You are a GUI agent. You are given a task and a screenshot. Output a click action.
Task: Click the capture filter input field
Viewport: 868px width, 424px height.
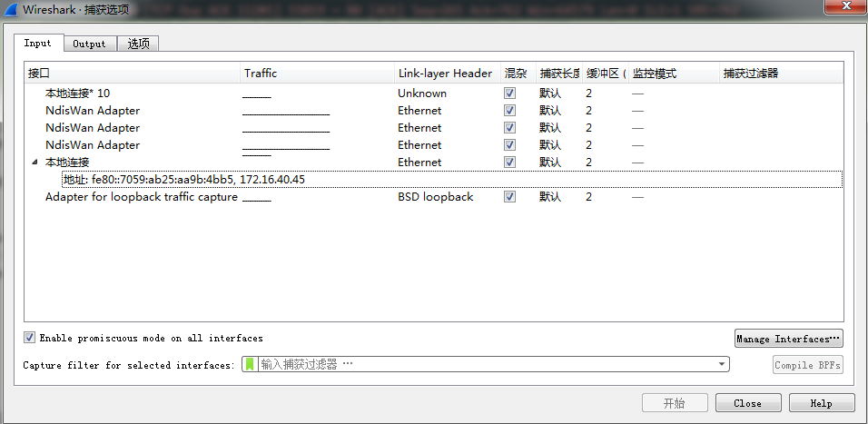(486, 364)
